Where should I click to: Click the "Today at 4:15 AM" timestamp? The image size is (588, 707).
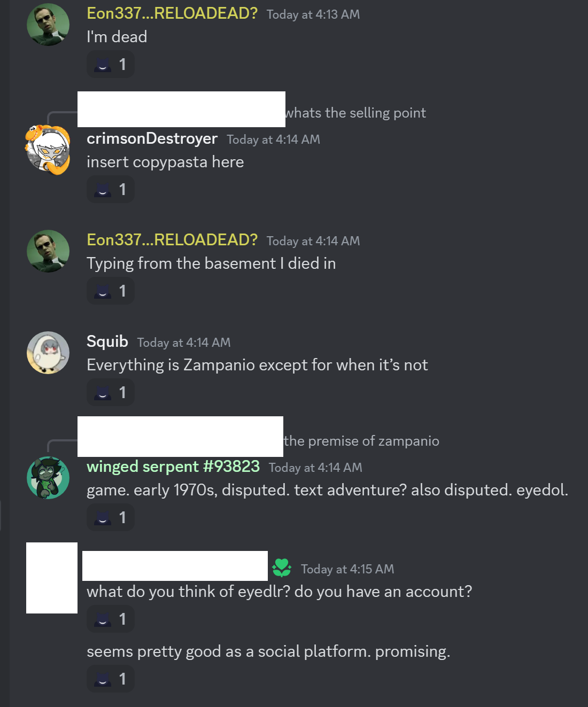coord(347,569)
